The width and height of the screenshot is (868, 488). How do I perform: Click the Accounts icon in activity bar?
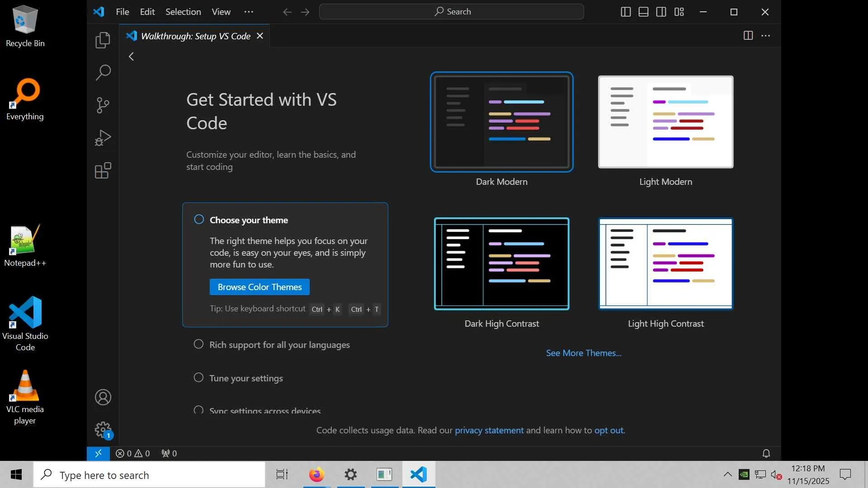coord(103,398)
